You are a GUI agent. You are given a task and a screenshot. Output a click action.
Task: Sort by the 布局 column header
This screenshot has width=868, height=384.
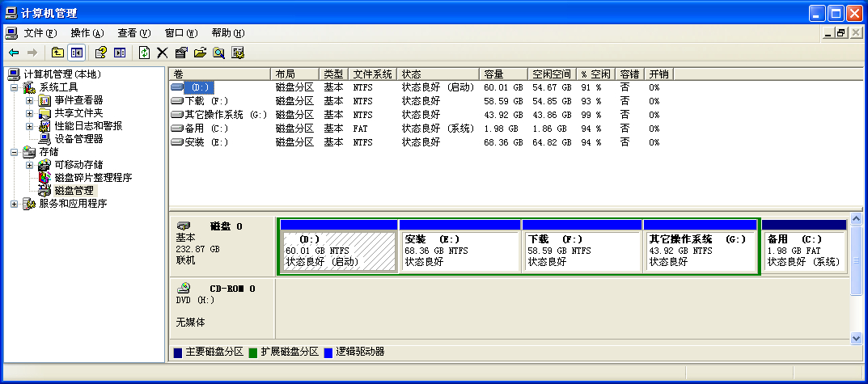click(x=294, y=74)
